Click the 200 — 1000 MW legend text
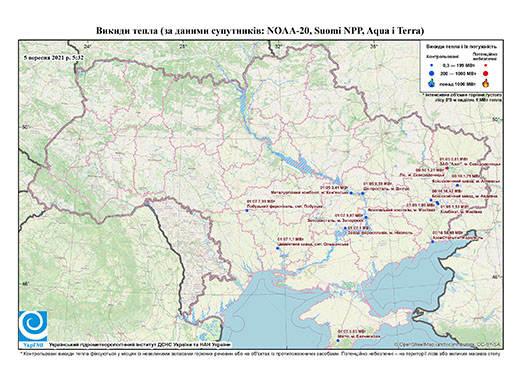This screenshot has width=520, height=368. pos(458,73)
